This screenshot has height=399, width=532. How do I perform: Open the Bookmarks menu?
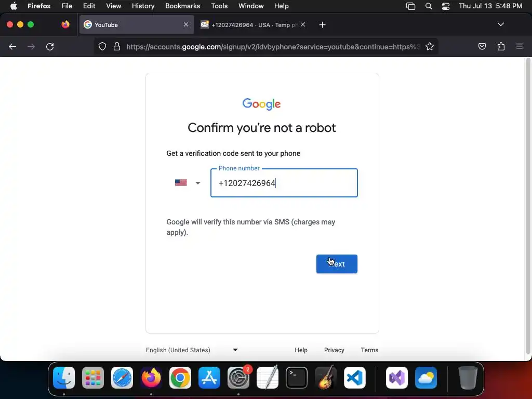182,6
